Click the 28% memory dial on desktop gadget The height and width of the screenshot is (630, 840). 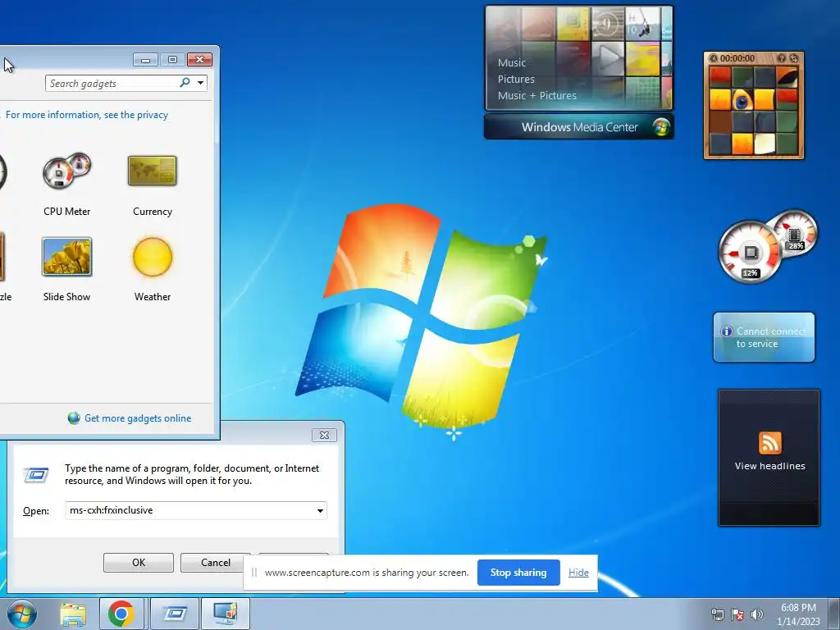coord(795,234)
